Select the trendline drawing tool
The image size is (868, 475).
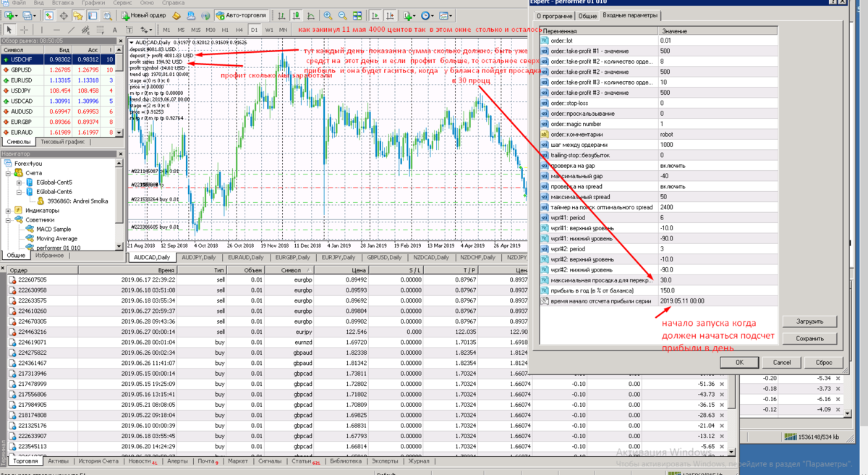coord(71,30)
